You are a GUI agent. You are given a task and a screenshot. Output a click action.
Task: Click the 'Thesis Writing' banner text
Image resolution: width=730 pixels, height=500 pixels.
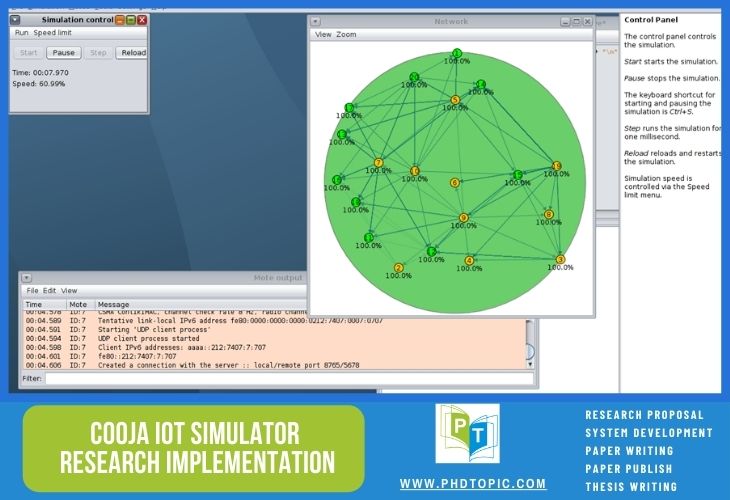pos(631,487)
